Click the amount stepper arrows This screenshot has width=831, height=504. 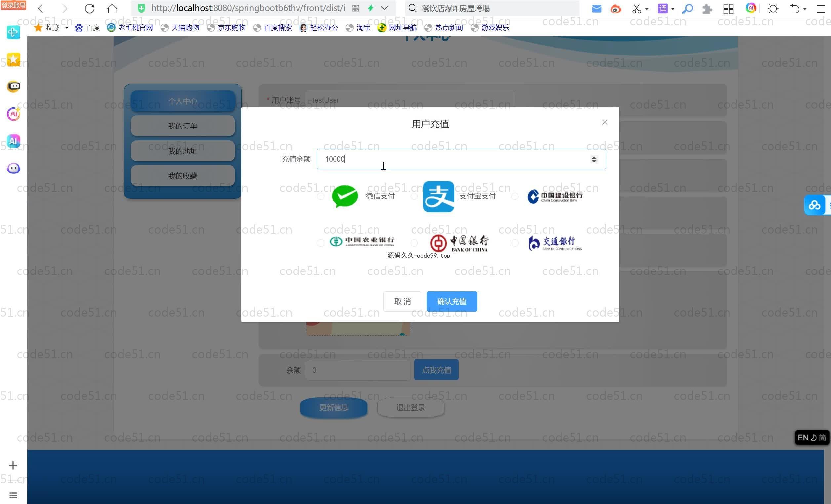[594, 159]
